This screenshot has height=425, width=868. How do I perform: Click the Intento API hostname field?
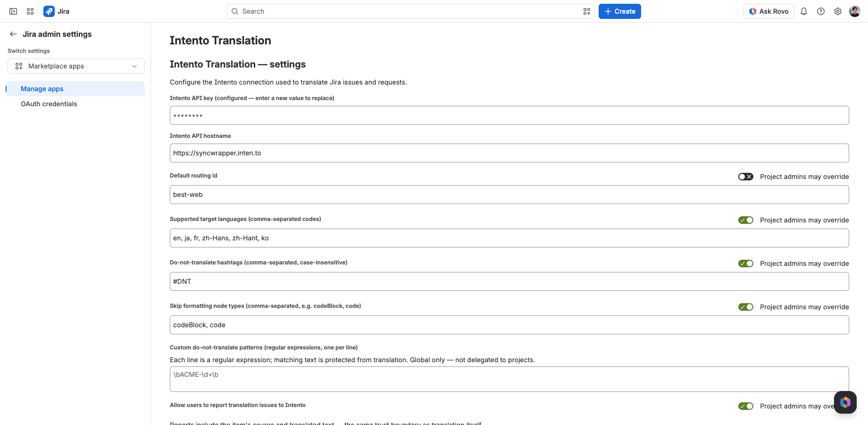pyautogui.click(x=509, y=153)
